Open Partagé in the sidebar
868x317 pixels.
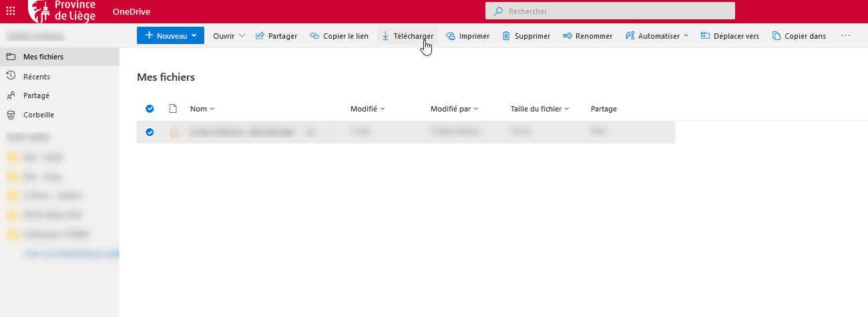coord(60,95)
